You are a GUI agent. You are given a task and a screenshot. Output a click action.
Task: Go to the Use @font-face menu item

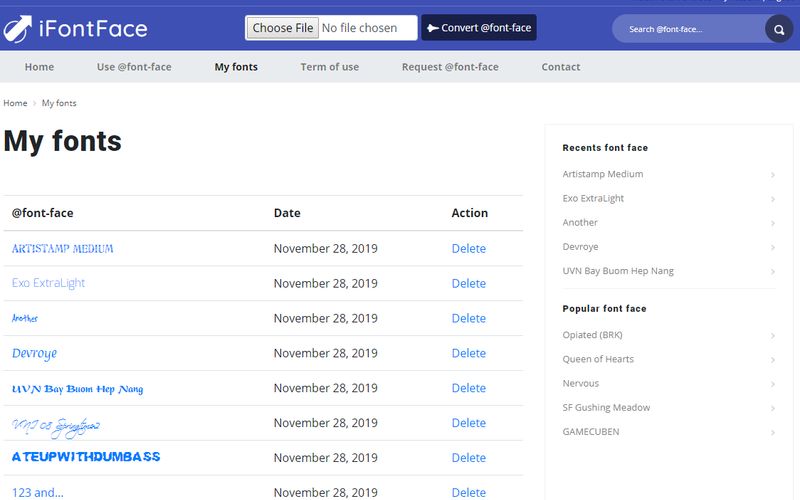coord(134,67)
